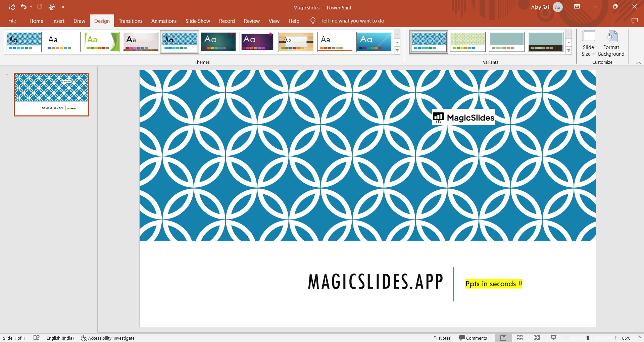Open the Slide Show tab
This screenshot has height=342, width=644.
click(x=198, y=21)
